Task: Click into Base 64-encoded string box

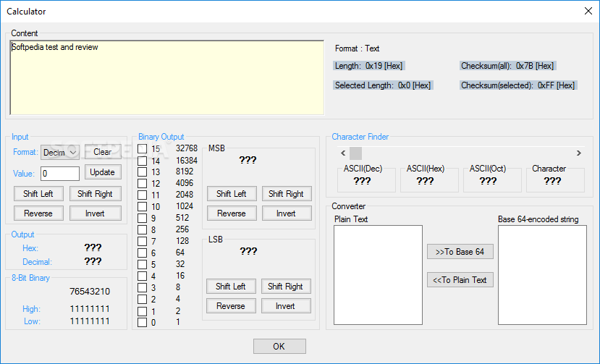Action: (x=542, y=275)
